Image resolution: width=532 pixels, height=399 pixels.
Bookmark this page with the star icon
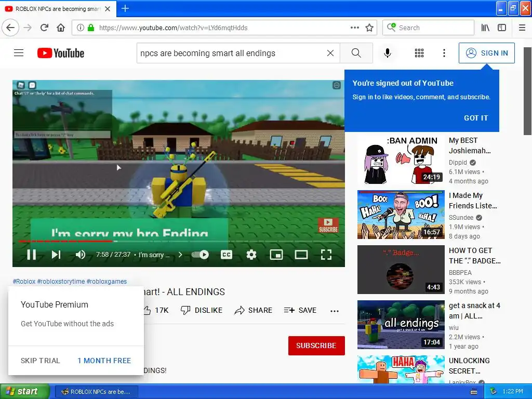tap(369, 28)
